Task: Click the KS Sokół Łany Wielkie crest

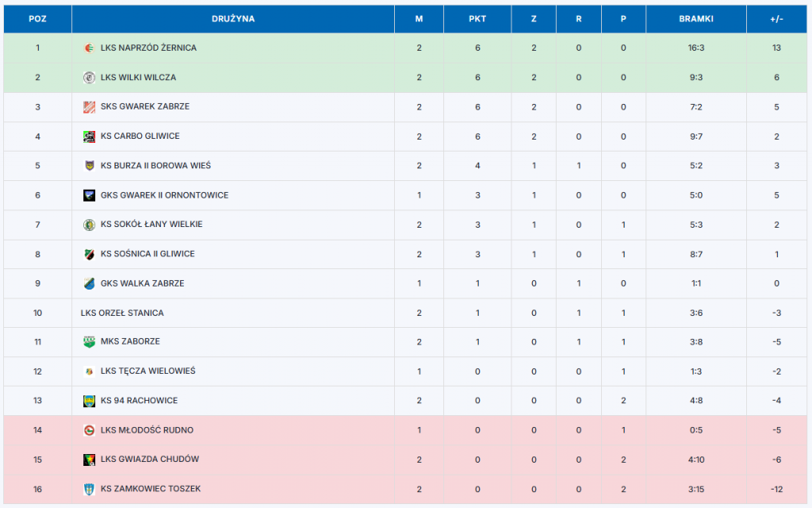Action: pos(90,225)
